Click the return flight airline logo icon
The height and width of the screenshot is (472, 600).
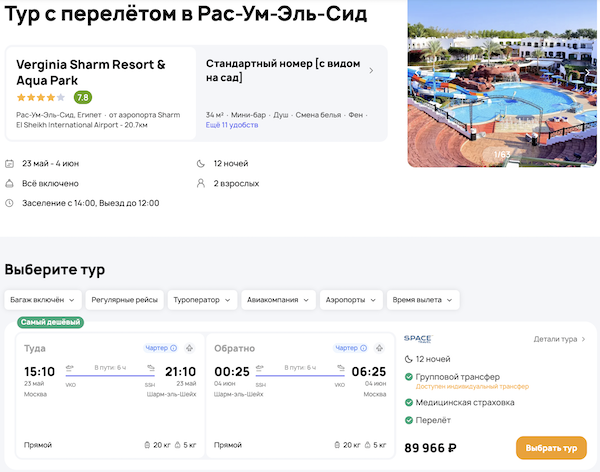[379, 348]
